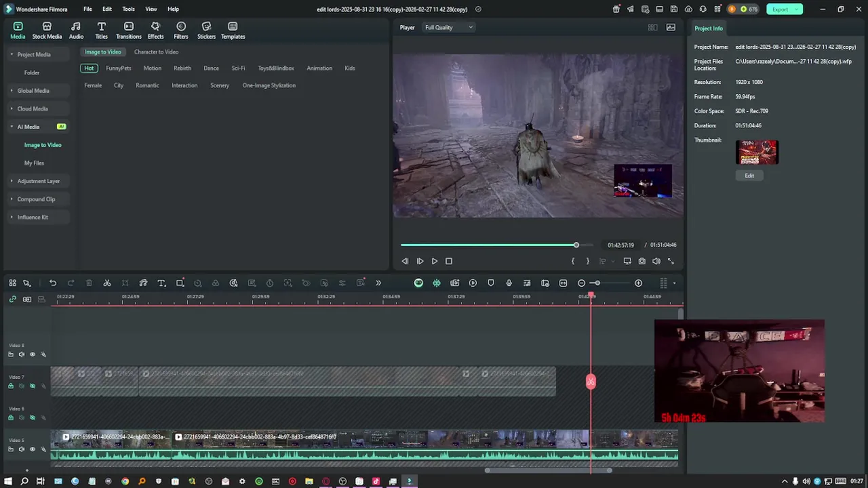Unlock the Video 7 track
The image size is (868, 488).
[11, 386]
